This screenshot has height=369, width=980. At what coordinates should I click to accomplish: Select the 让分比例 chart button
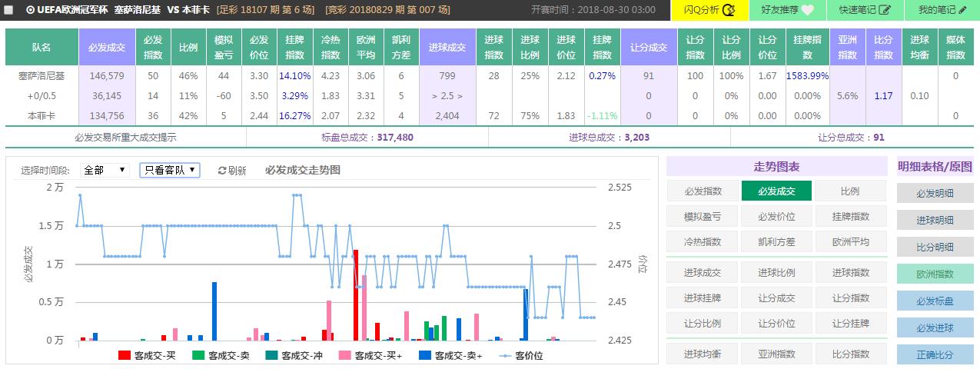703,323
